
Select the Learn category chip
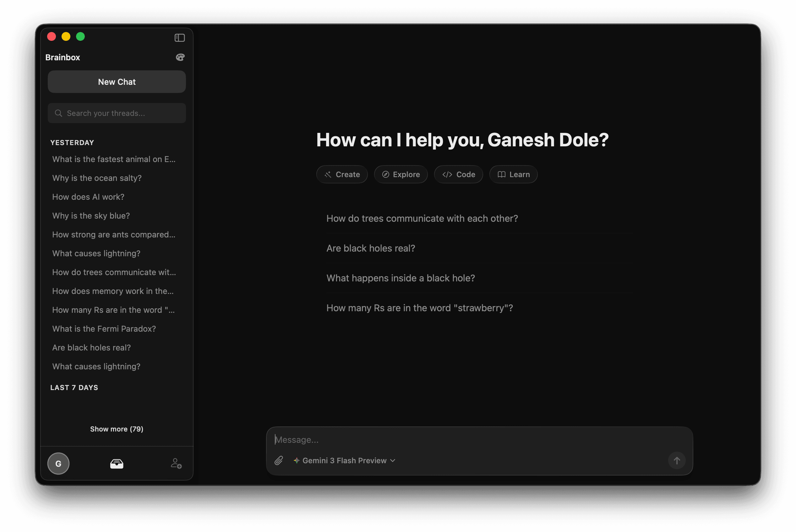[x=513, y=174]
